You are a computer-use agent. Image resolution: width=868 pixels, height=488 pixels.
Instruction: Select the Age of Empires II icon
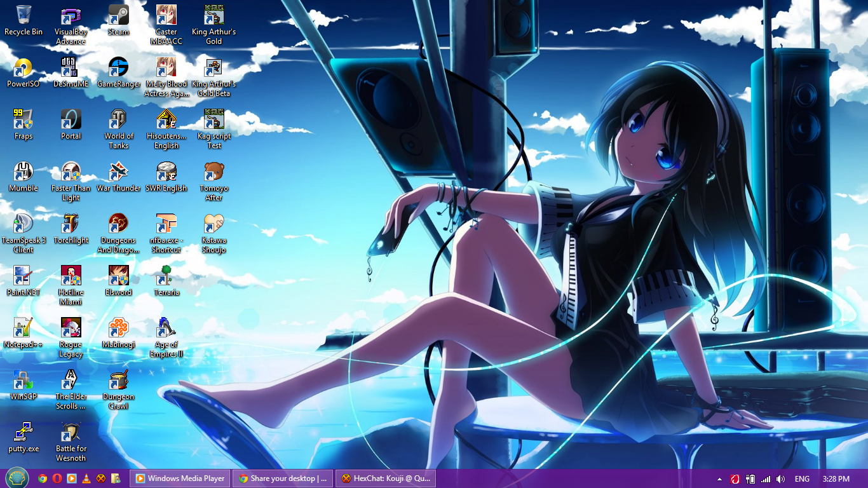[x=166, y=337]
